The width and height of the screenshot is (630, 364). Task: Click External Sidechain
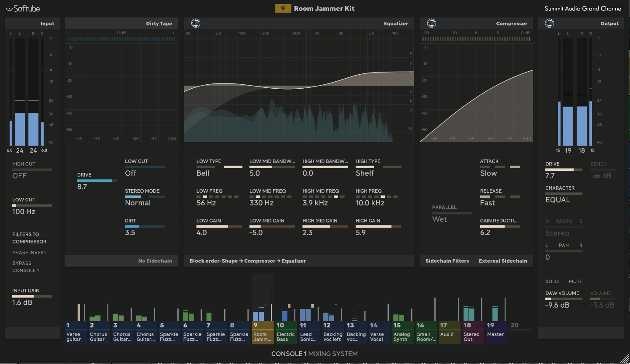click(x=503, y=261)
